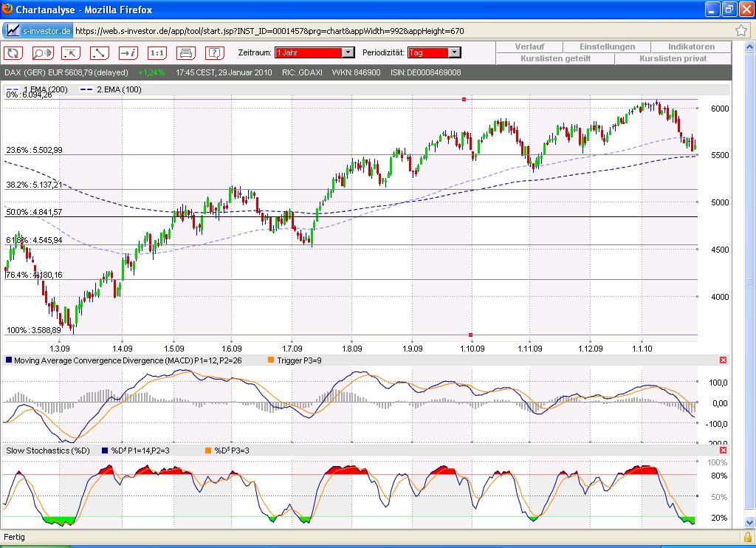This screenshot has height=548, width=756.
Task: Open the Periodizität dropdown showing Tag
Action: tap(434, 52)
